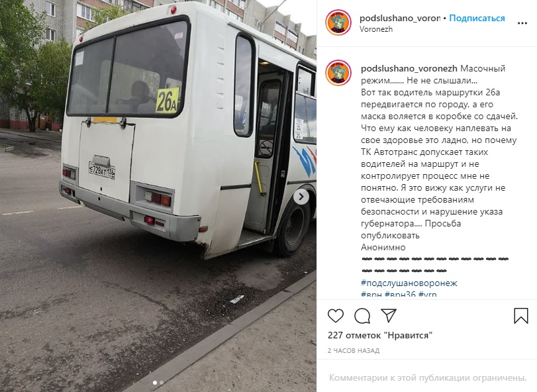Viewport: 537px width, 392px height.
Task: Open the #подслушановоронеж hashtag
Action: [409, 283]
